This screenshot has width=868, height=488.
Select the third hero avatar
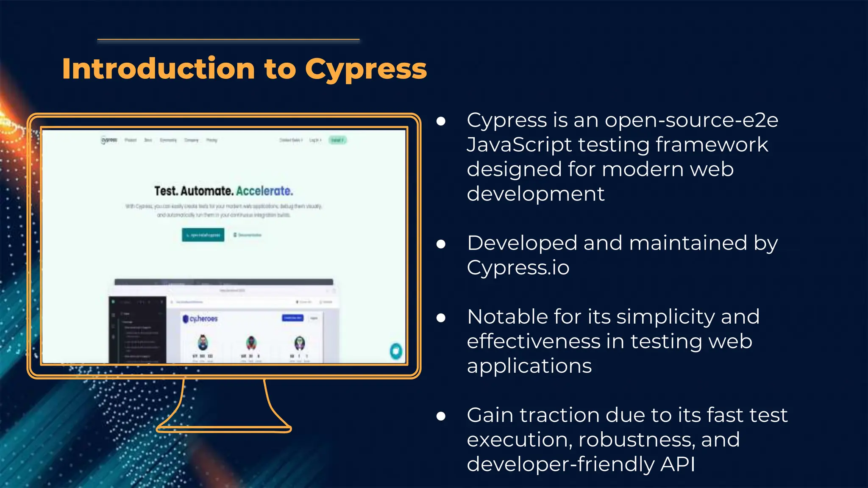pos(300,342)
